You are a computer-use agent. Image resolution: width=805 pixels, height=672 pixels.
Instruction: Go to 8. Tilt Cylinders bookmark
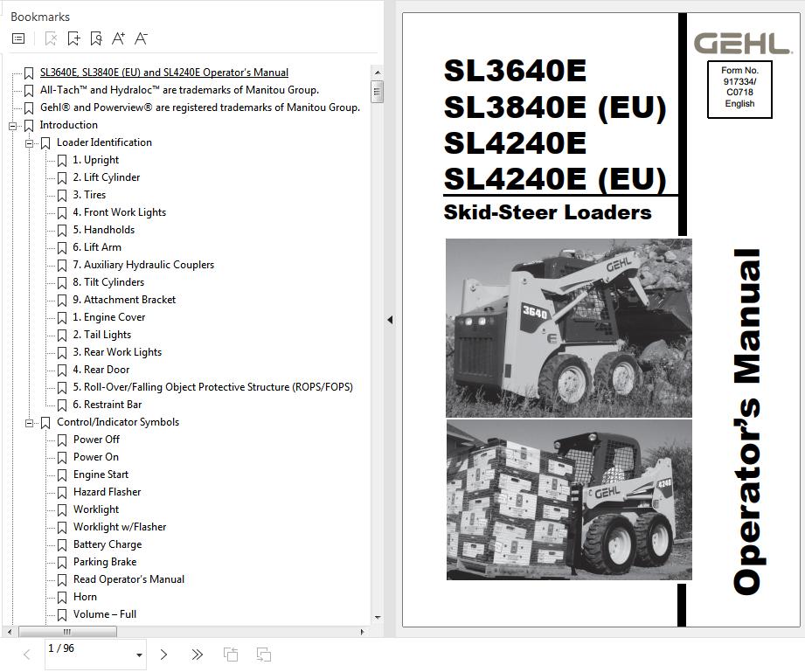point(108,282)
